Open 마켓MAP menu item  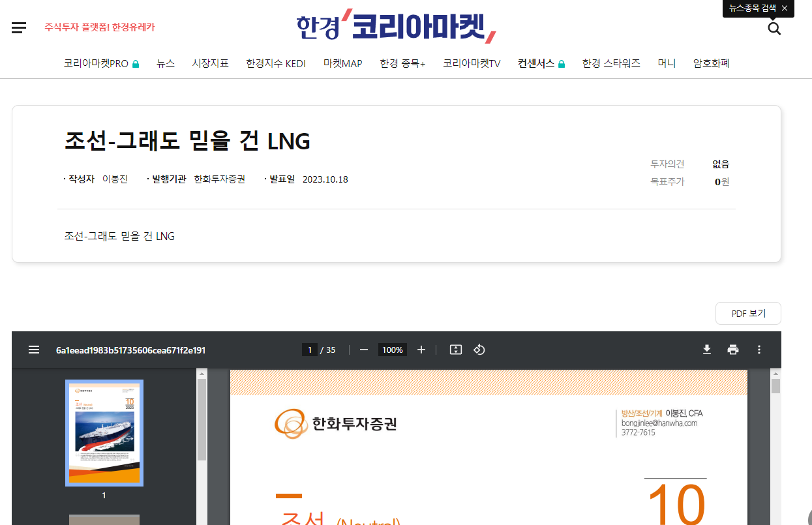coord(343,63)
